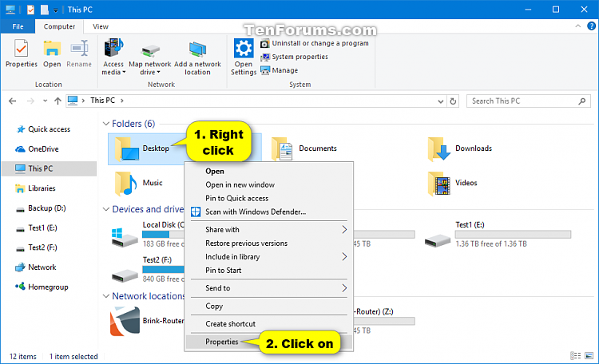Click the Up one level arrow

[58, 101]
